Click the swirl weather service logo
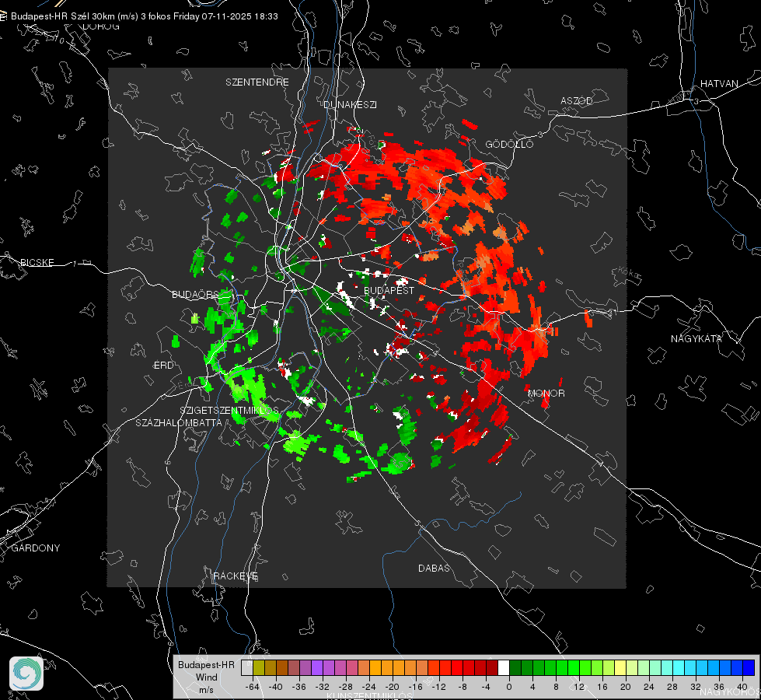This screenshot has width=761, height=700. pos(26,674)
